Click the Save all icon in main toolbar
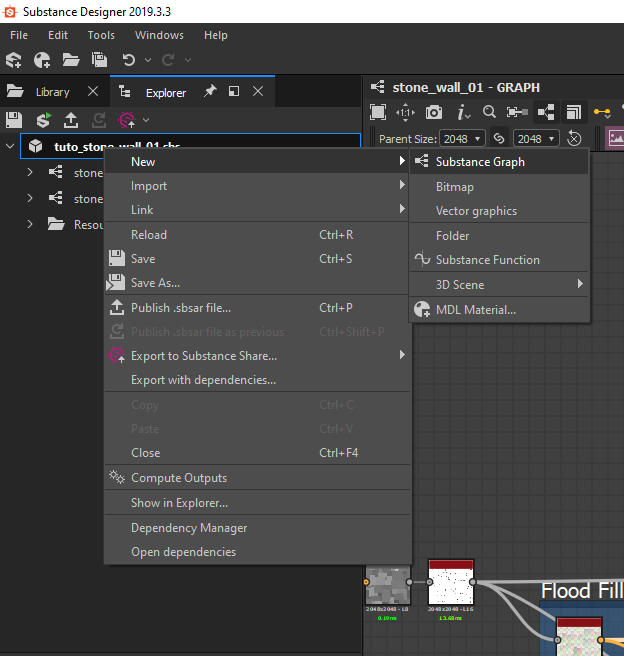This screenshot has width=624, height=656. [100, 60]
